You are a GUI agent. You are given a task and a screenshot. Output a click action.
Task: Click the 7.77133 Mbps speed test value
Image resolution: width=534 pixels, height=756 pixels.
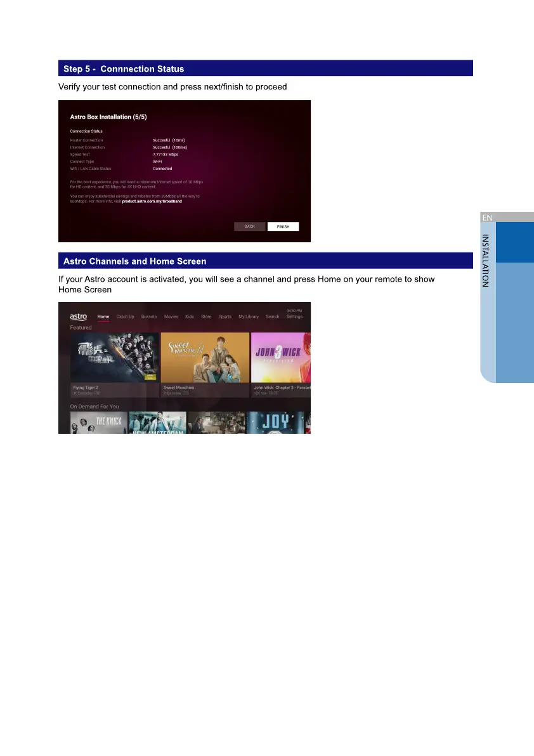(x=166, y=155)
